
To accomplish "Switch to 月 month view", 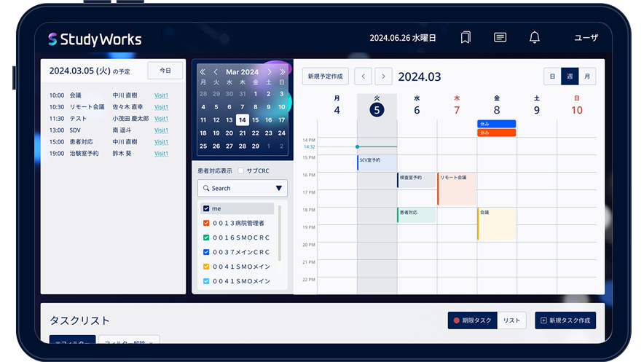I will 587,76.
